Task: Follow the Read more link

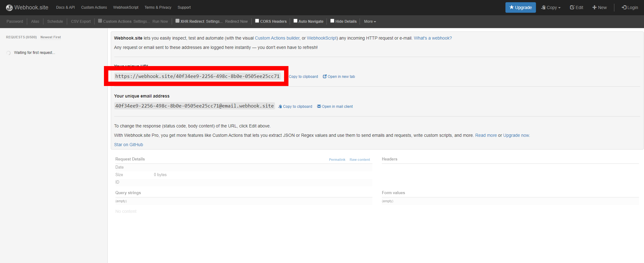Action: (x=486, y=135)
